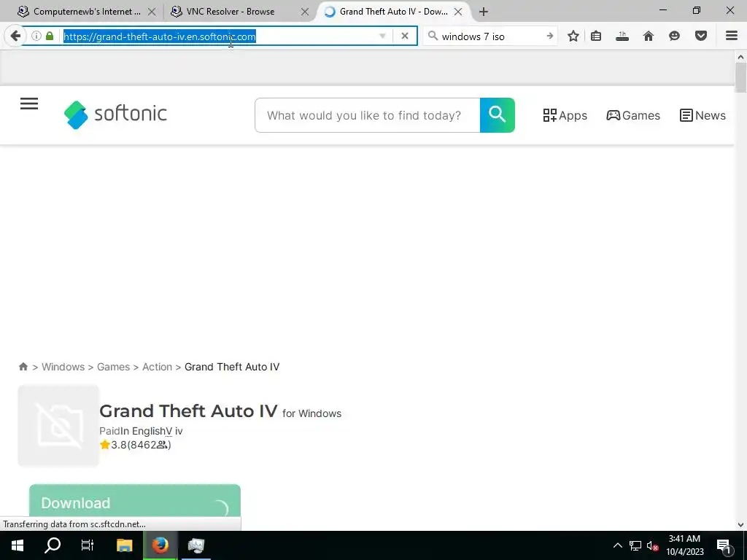Click the Softonic green search button

[498, 115]
